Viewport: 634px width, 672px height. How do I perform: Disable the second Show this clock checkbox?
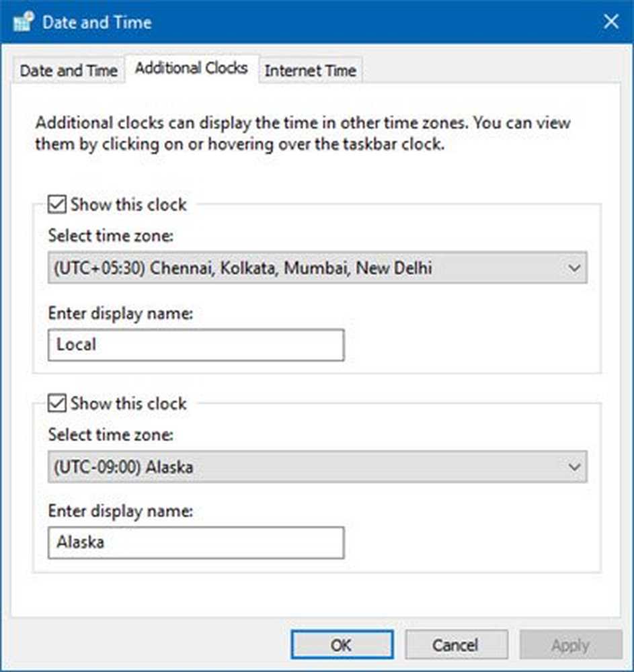pyautogui.click(x=58, y=403)
